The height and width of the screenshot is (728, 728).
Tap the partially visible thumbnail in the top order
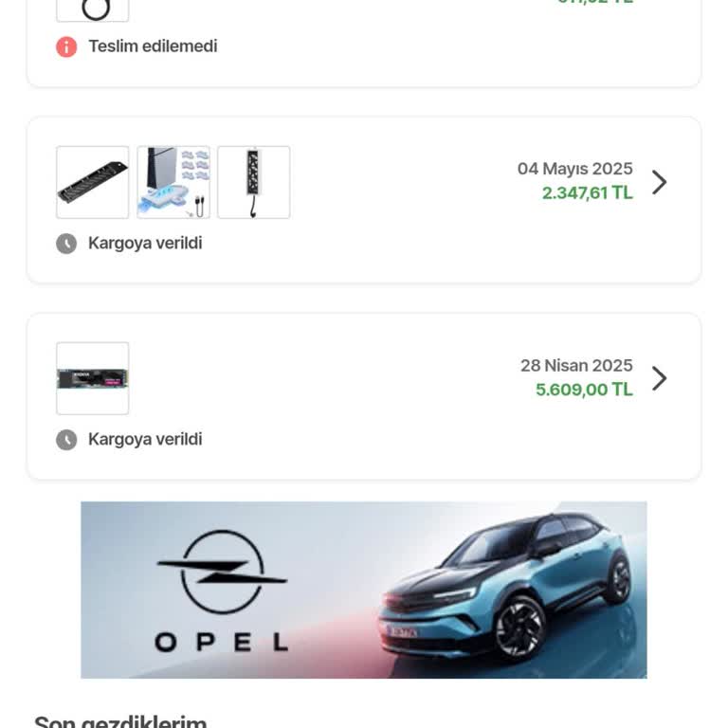pos(93,9)
